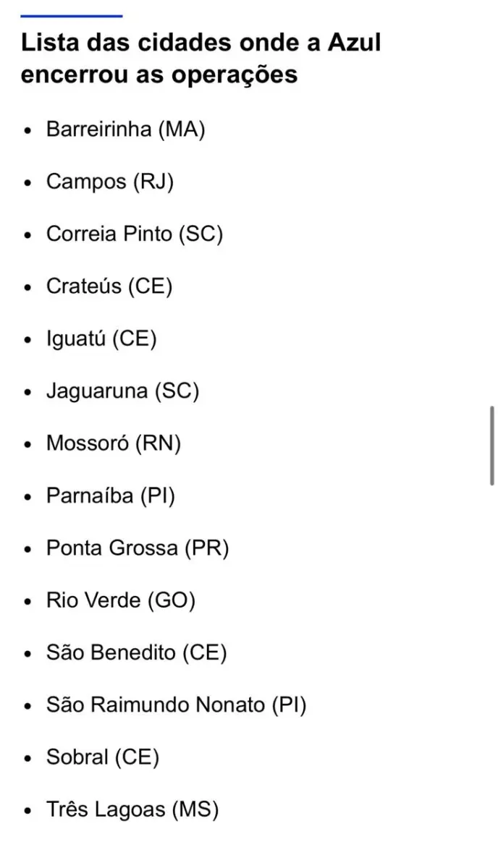Tap the Três Lagoas (MS) city text
The image size is (498, 868).
tap(132, 809)
